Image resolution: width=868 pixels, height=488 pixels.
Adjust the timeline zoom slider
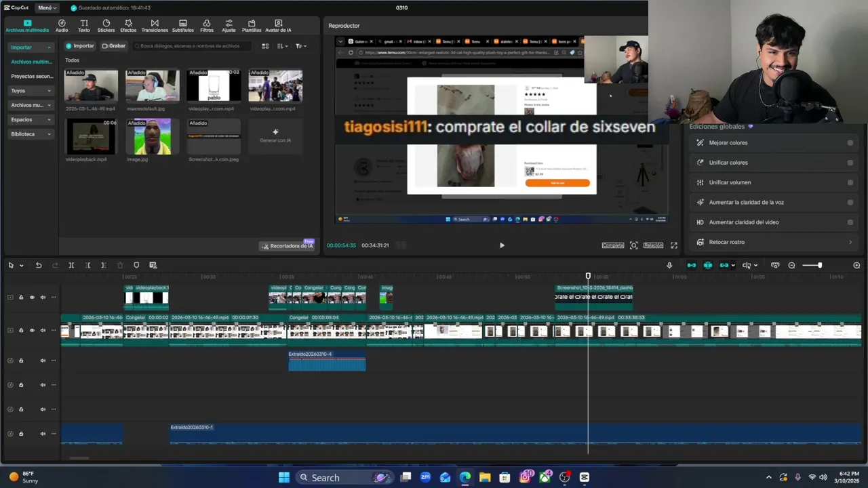[x=812, y=266]
